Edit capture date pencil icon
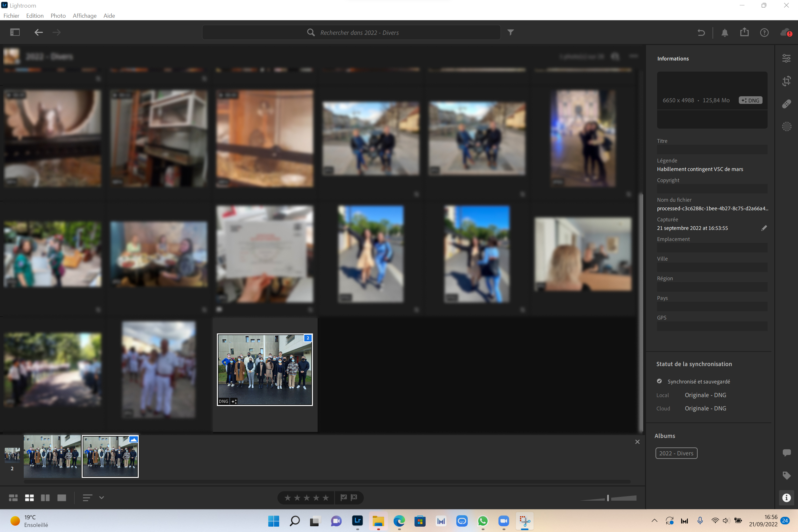 click(x=764, y=228)
